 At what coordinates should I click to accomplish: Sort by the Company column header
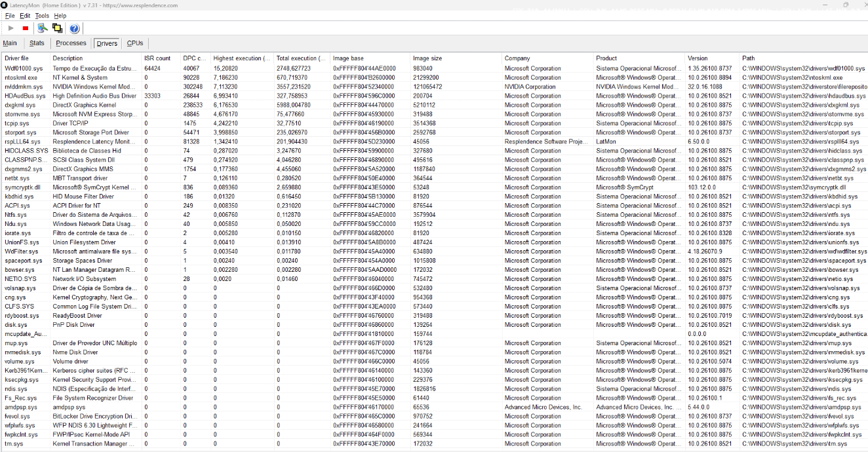(x=547, y=58)
